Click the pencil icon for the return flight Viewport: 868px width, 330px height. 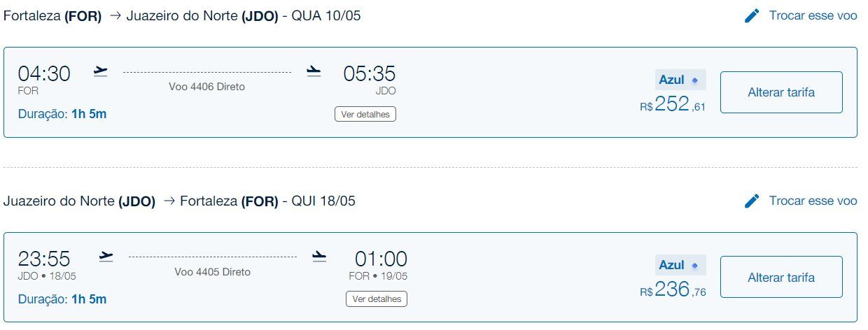pos(752,201)
